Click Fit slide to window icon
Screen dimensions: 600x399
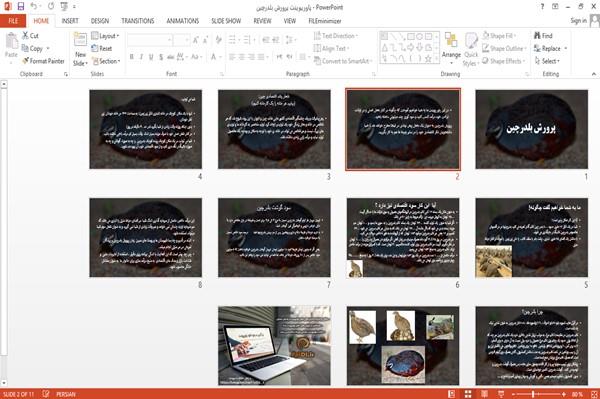pos(594,394)
